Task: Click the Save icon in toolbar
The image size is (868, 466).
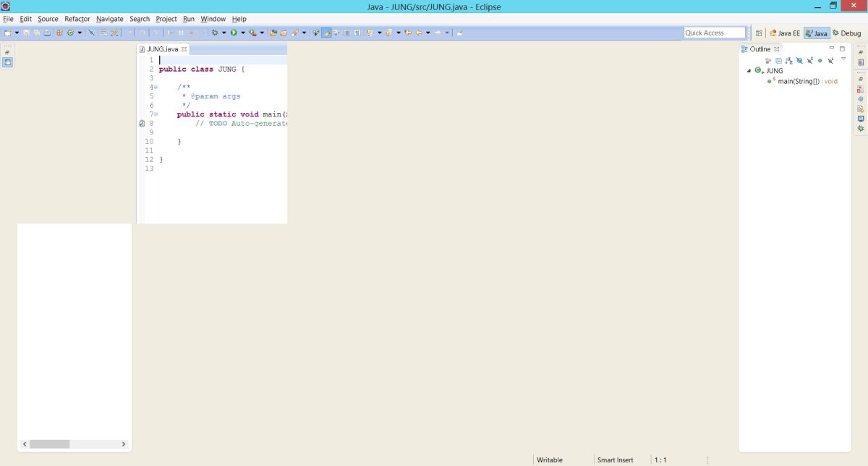Action: coord(26,33)
